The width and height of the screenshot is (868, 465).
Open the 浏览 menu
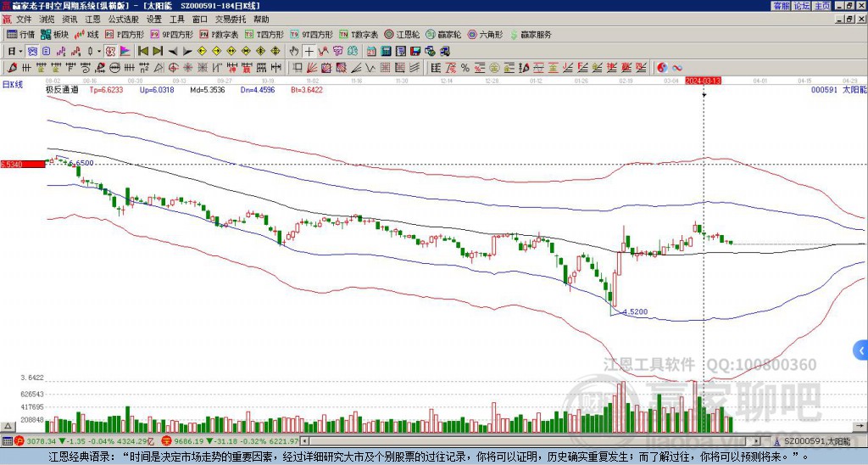pyautogui.click(x=47, y=20)
